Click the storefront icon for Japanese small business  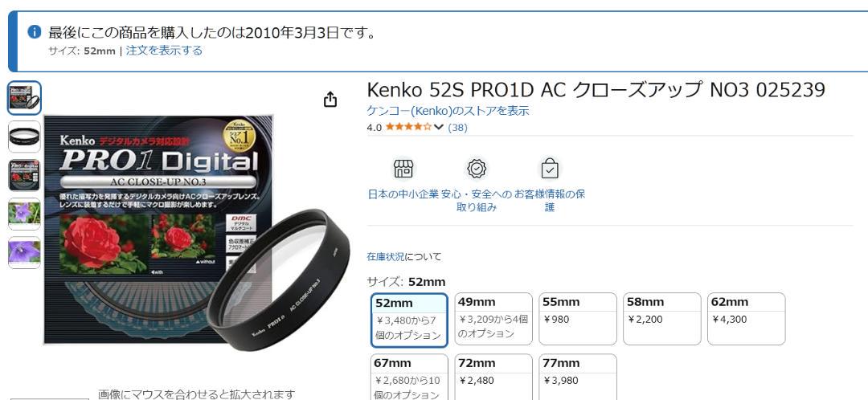coord(403,168)
